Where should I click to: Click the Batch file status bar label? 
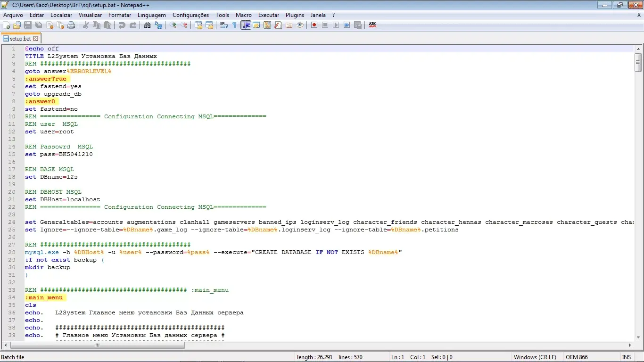13,357
